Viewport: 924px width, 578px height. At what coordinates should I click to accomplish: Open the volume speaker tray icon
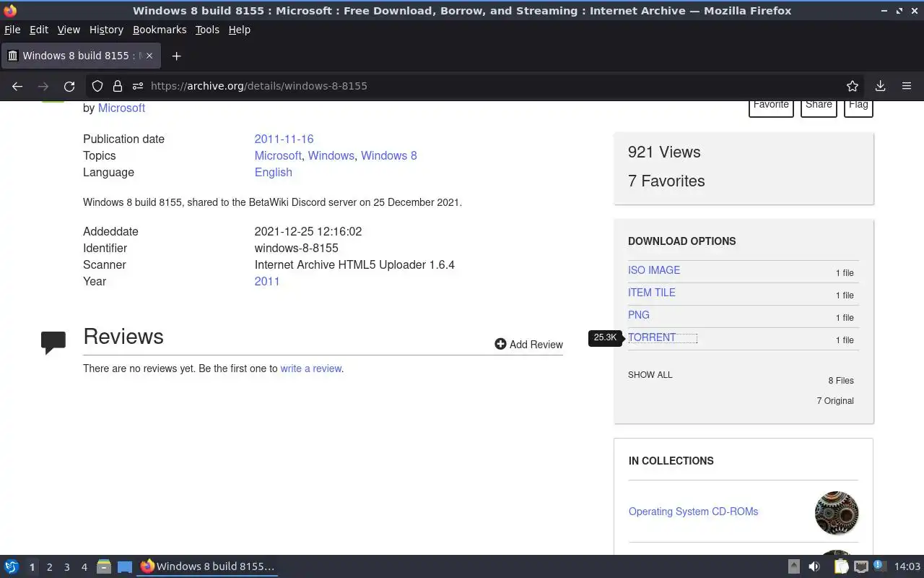[814, 566]
